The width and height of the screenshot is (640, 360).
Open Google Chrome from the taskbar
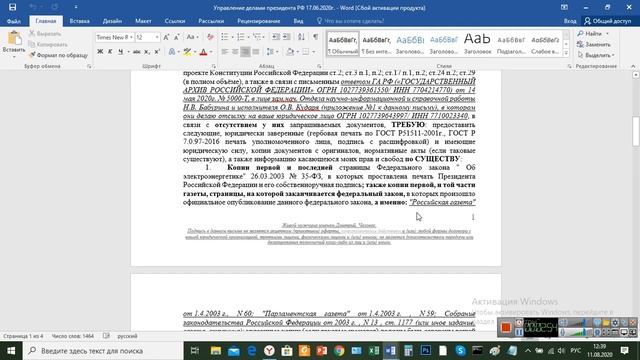point(339,351)
